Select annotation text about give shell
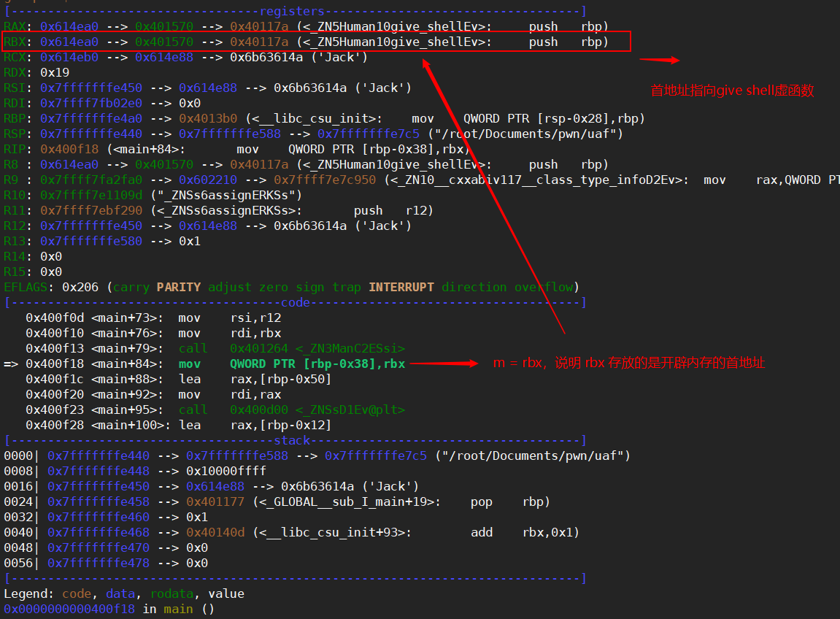Image resolution: width=840 pixels, height=619 pixels. click(732, 91)
